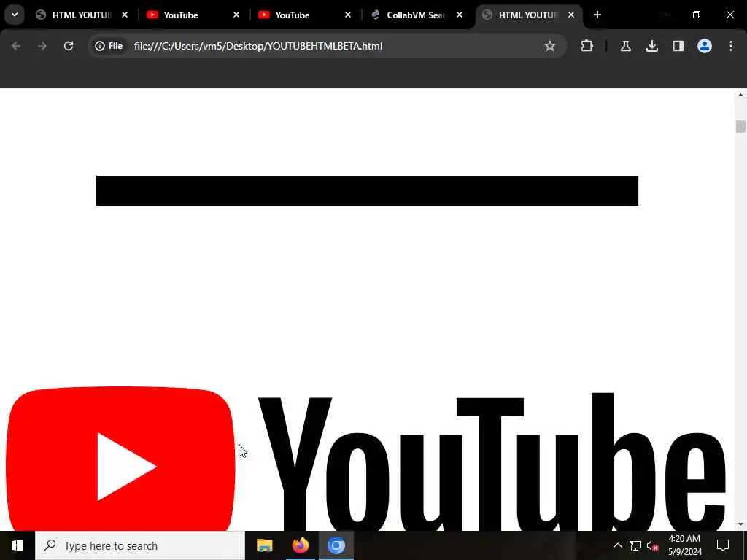The image size is (747, 560).
Task: Open File Explorer from taskbar
Action: point(264,545)
